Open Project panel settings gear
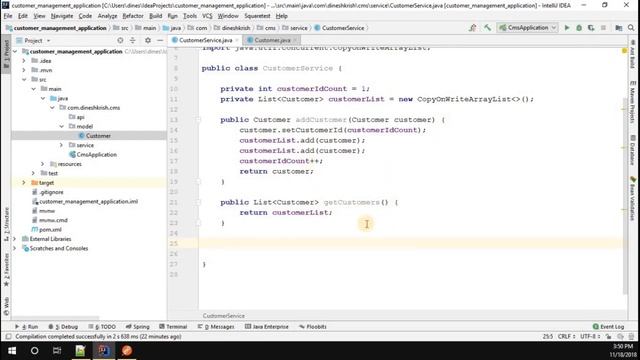This screenshot has width=640, height=360. [x=148, y=40]
